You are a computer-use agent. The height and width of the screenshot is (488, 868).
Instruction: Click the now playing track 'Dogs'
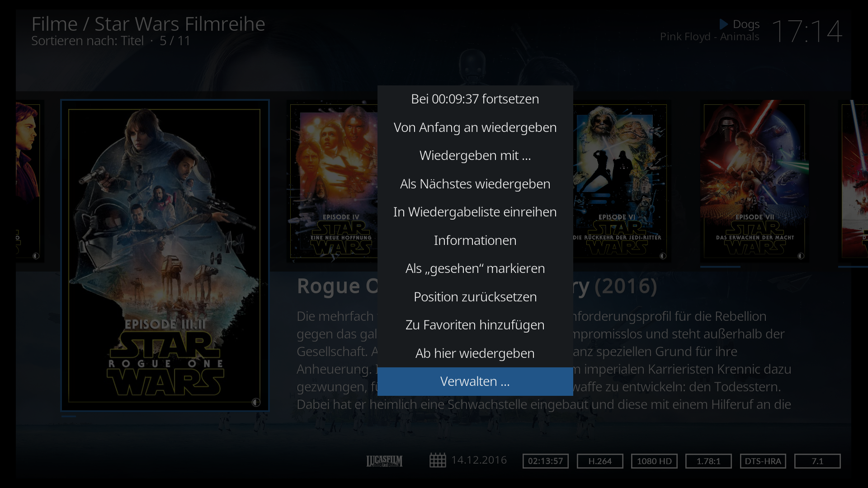(746, 24)
